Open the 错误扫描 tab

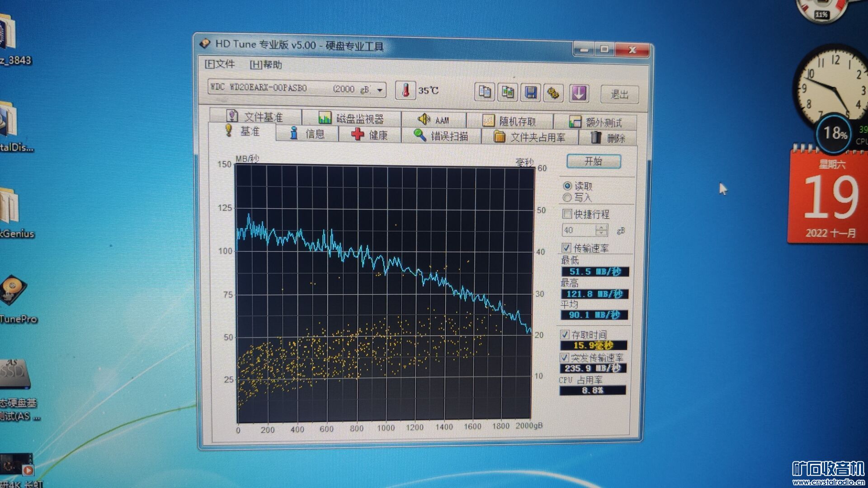pos(441,136)
